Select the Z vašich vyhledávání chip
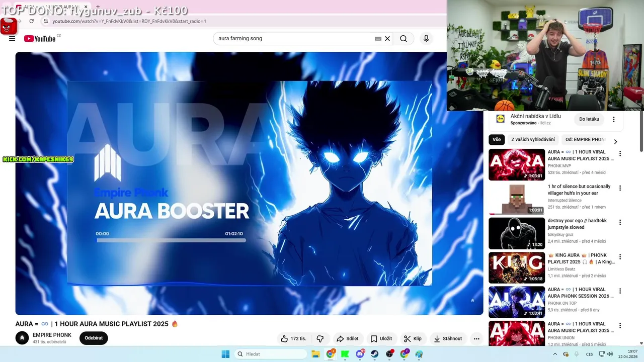 click(x=533, y=140)
